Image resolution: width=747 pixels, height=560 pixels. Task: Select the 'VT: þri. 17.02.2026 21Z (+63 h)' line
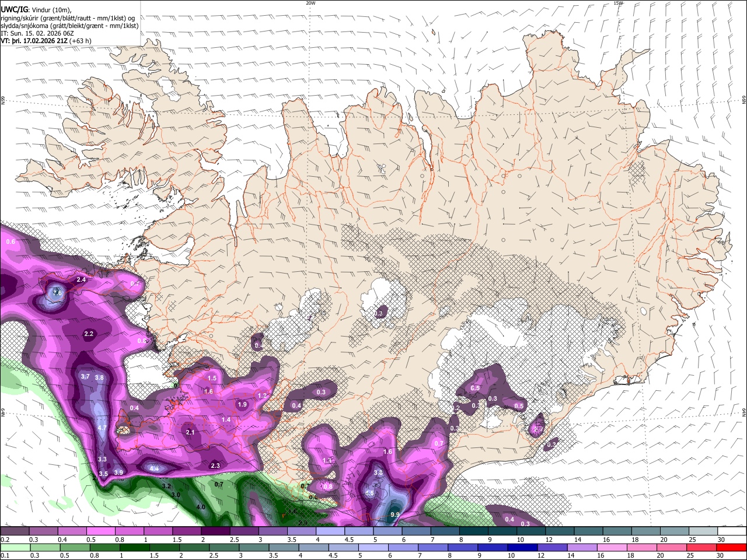(46, 41)
